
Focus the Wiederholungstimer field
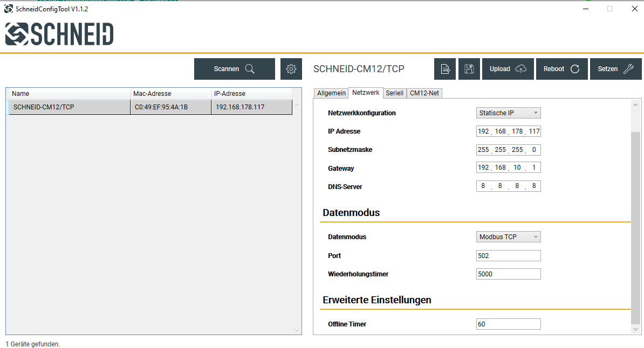click(x=509, y=274)
